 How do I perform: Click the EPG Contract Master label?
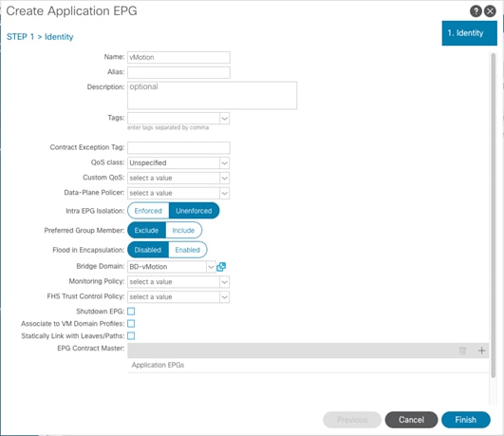[90, 349]
